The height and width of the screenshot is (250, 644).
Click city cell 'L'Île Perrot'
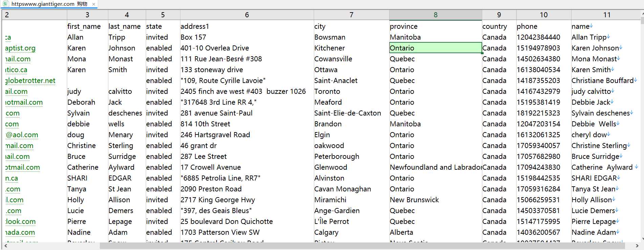point(351,222)
